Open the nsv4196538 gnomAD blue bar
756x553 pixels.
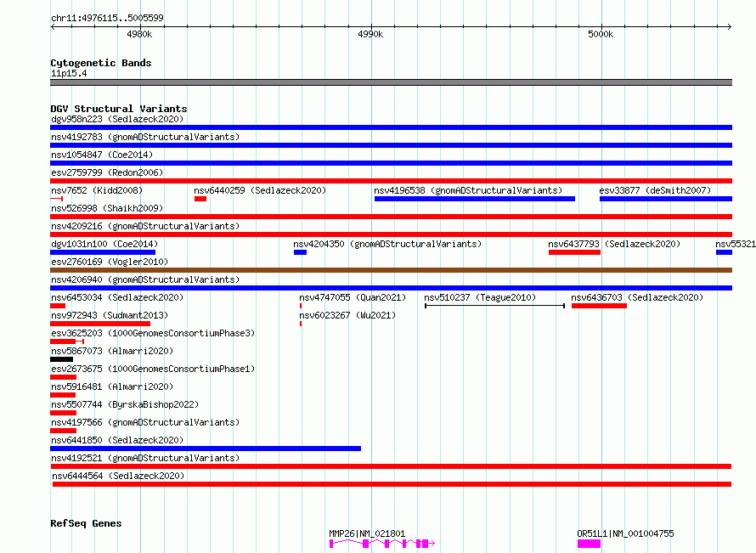475,199
